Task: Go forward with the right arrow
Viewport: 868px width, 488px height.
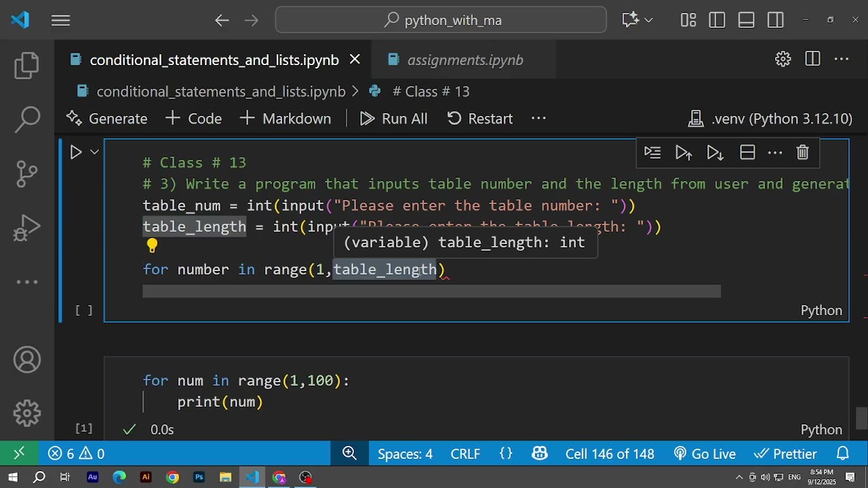Action: click(x=252, y=20)
